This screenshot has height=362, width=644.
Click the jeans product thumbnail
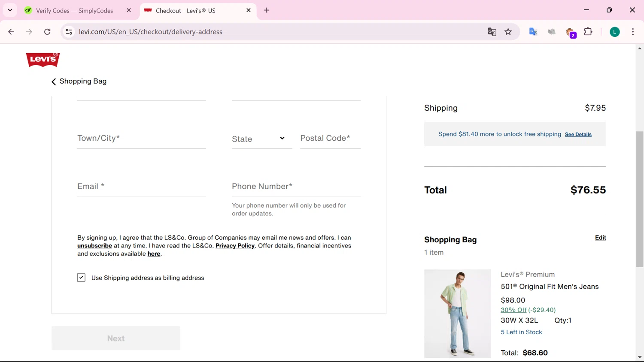click(x=457, y=314)
